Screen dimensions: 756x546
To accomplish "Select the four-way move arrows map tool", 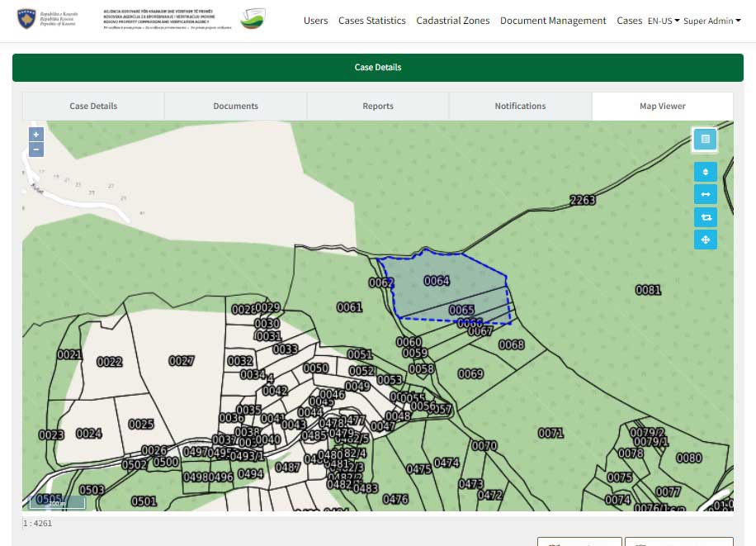I will pyautogui.click(x=706, y=240).
